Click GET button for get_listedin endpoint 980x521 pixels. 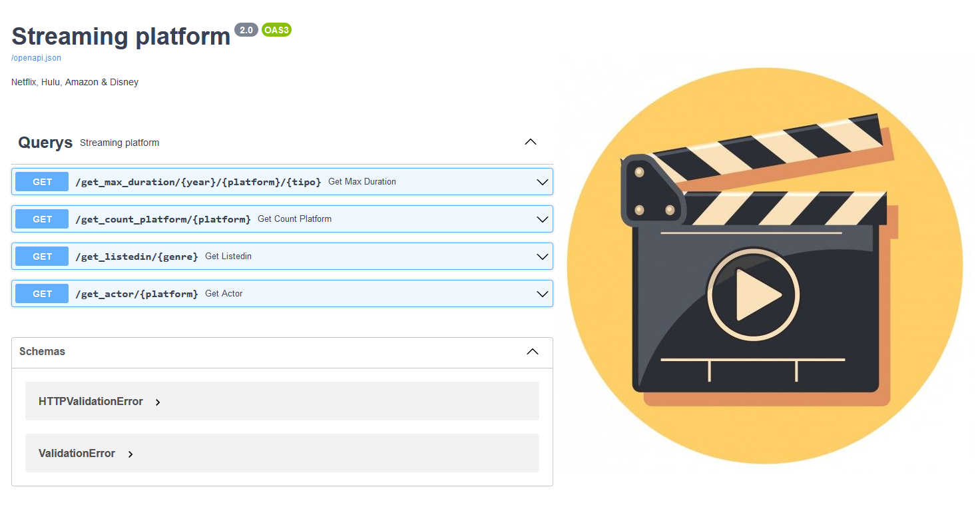42,257
